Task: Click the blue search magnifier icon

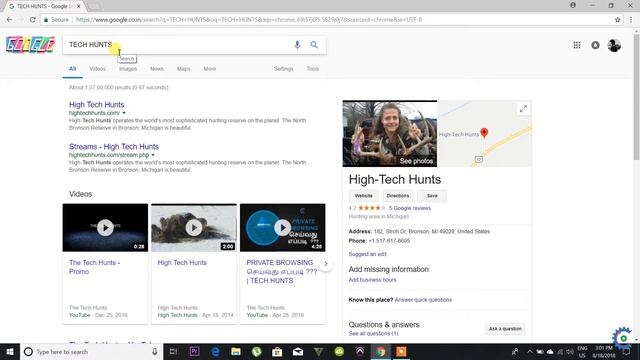Action: [314, 44]
